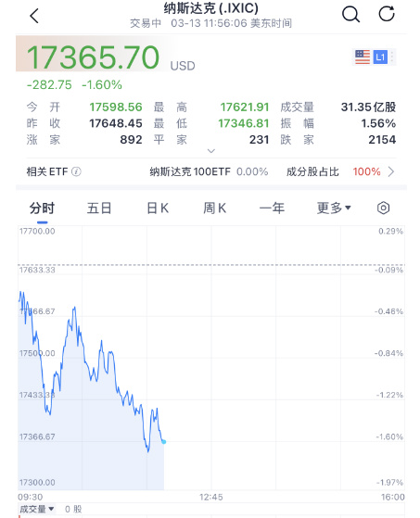Expand the quote details chevron

click(210, 151)
